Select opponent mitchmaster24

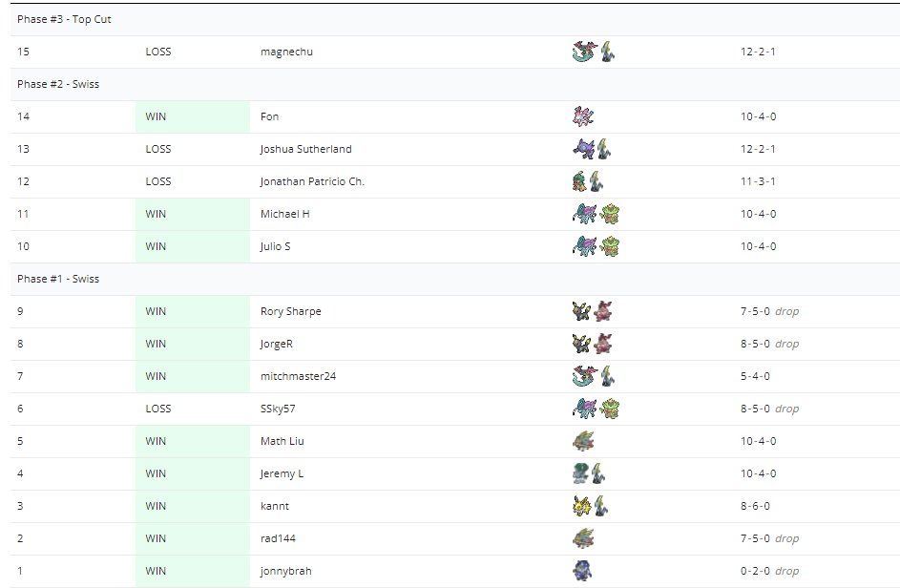coord(298,376)
